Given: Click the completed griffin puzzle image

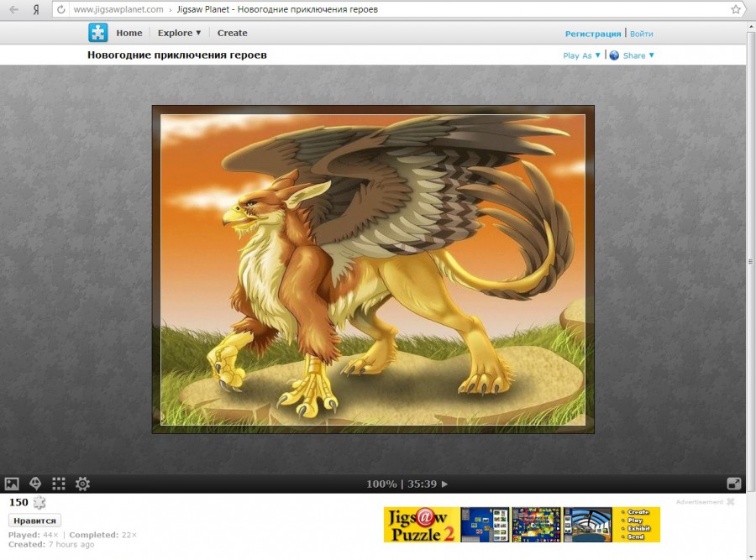Looking at the screenshot, I should click(373, 270).
